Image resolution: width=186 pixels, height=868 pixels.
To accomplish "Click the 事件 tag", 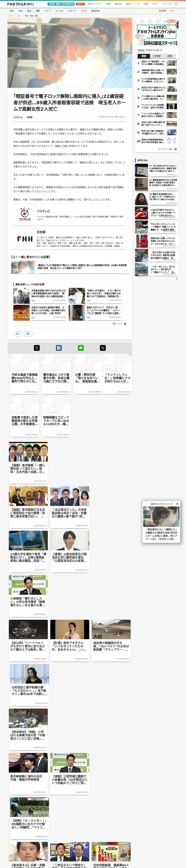I will (28, 334).
